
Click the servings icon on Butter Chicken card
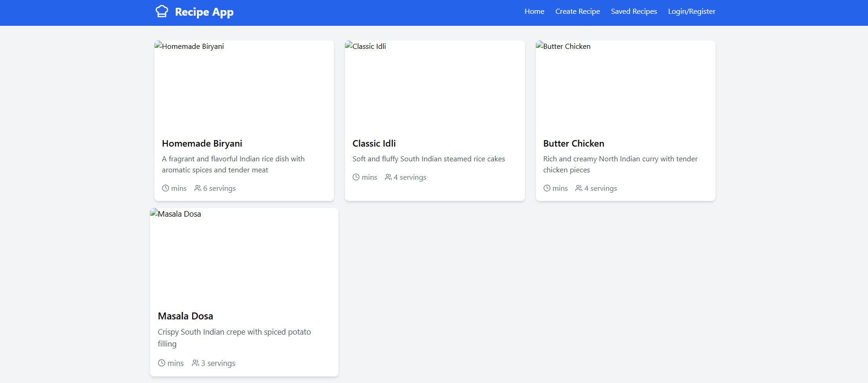(578, 188)
